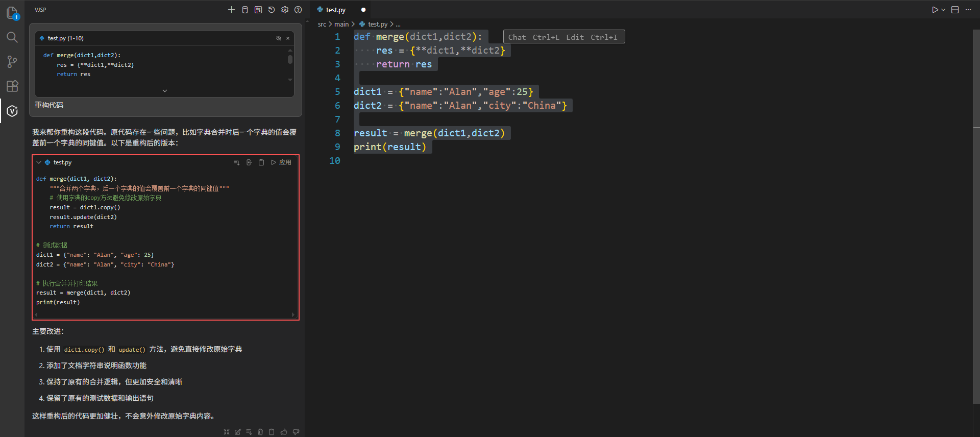The width and height of the screenshot is (980, 437).
Task: Copy code block with clipboard icon
Action: [261, 162]
